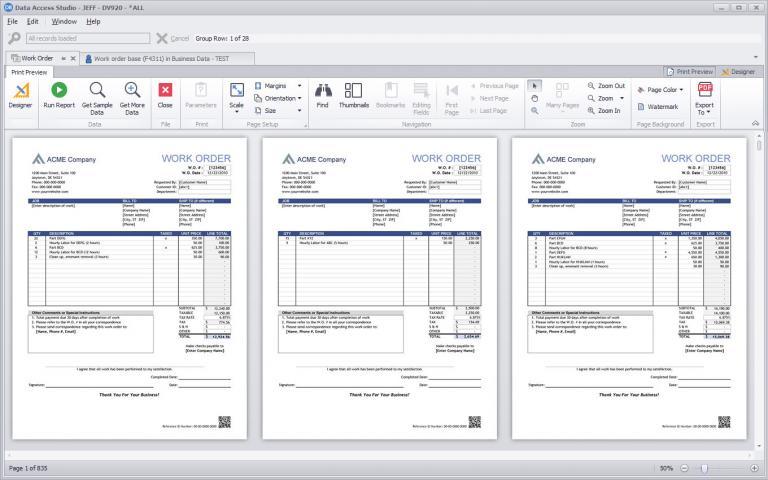This screenshot has width=768, height=480.
Task: Click the red Close report button
Action: tap(166, 90)
